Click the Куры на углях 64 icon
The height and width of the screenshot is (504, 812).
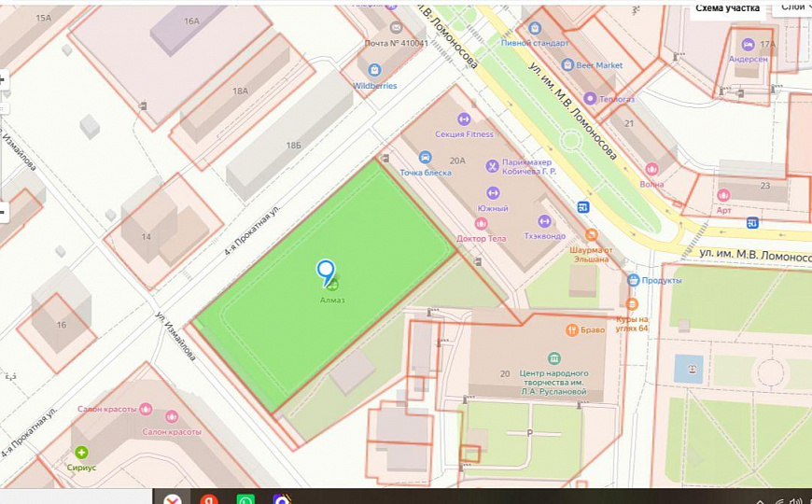tap(631, 304)
